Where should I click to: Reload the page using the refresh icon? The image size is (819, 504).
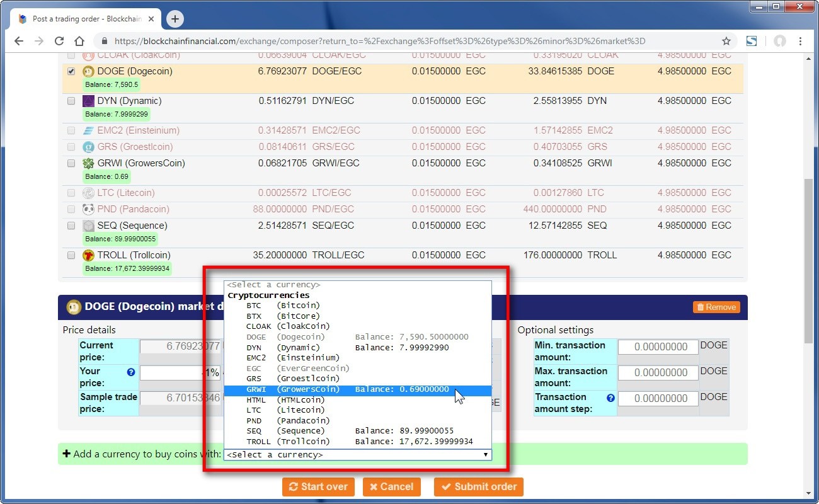[59, 41]
